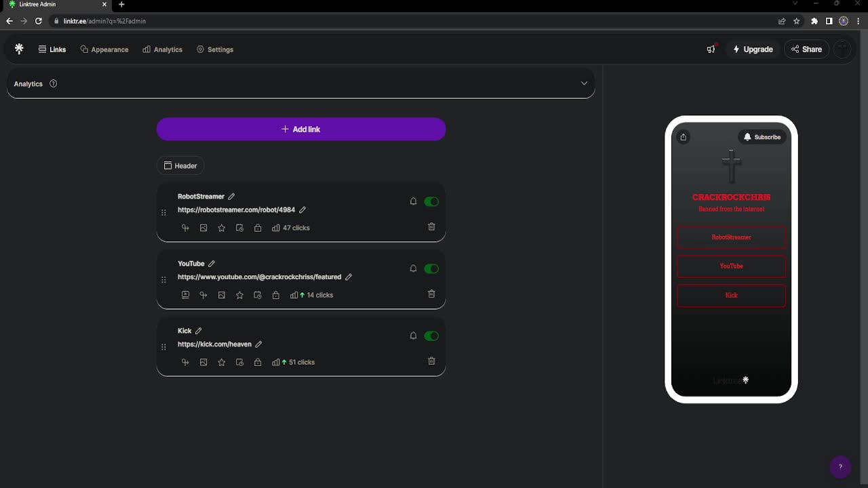This screenshot has height=488, width=868.
Task: Lock the RobotStreamer link
Action: 258,228
